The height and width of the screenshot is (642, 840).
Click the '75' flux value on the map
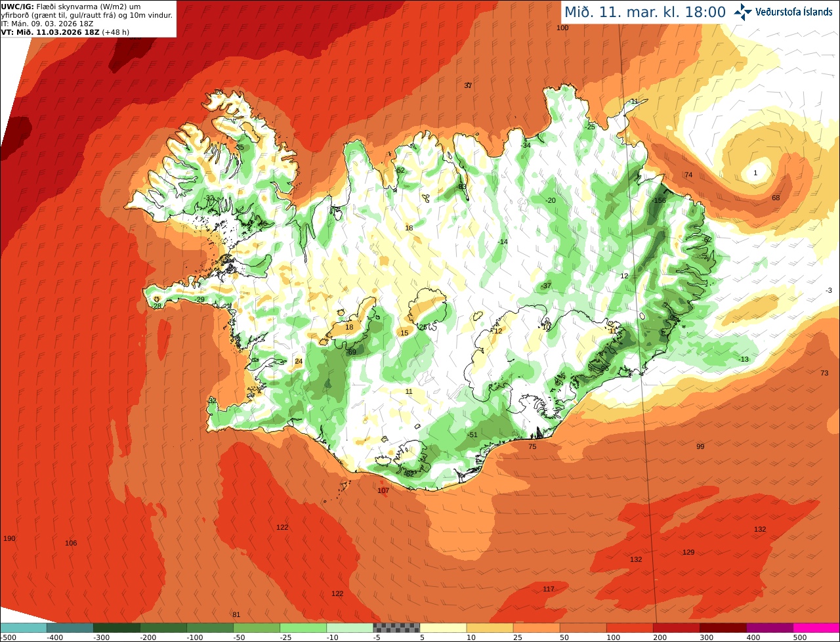click(x=532, y=446)
